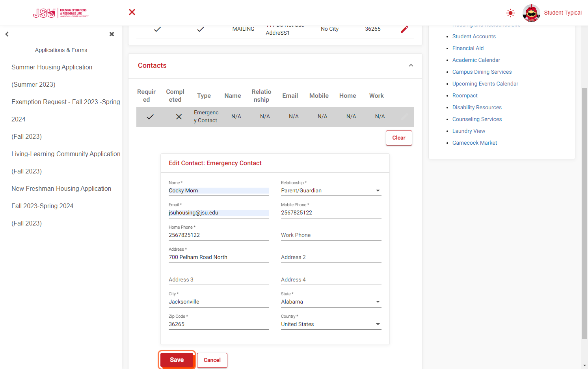The height and width of the screenshot is (369, 588).
Task: Open the Country dropdown showing United States
Action: coord(331,324)
